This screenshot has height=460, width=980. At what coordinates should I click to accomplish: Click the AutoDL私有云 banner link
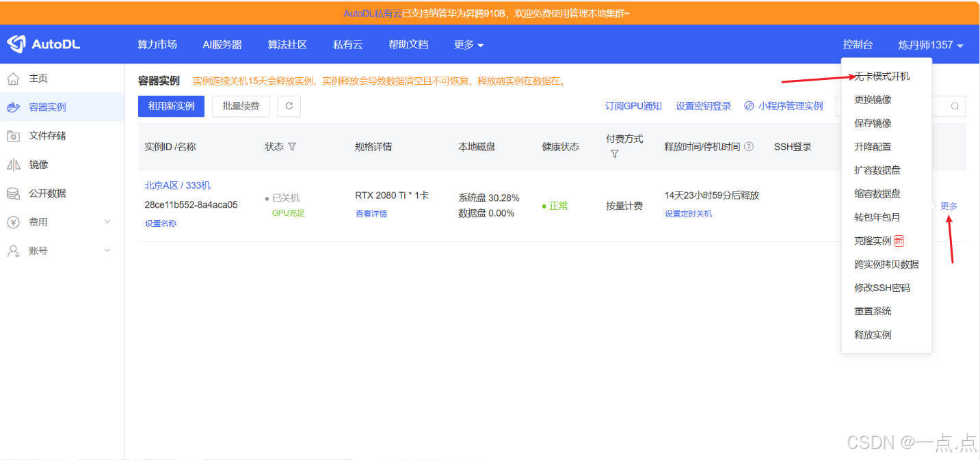click(x=372, y=13)
